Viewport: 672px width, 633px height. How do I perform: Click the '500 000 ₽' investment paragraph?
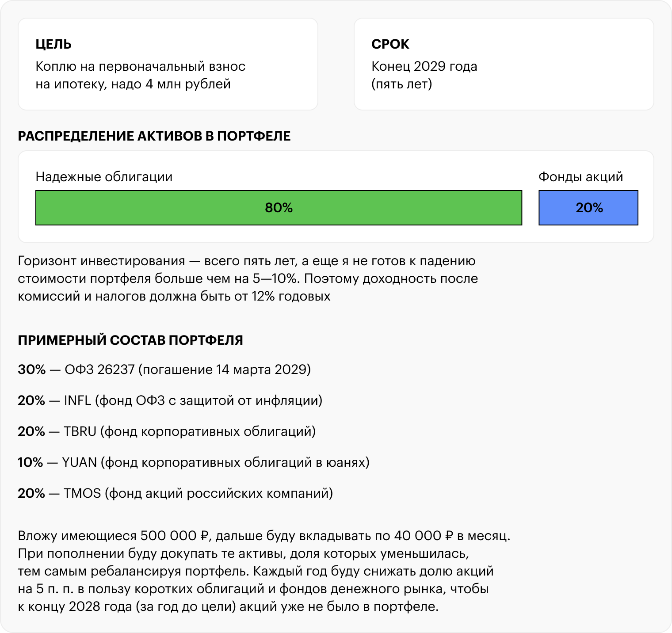click(264, 571)
